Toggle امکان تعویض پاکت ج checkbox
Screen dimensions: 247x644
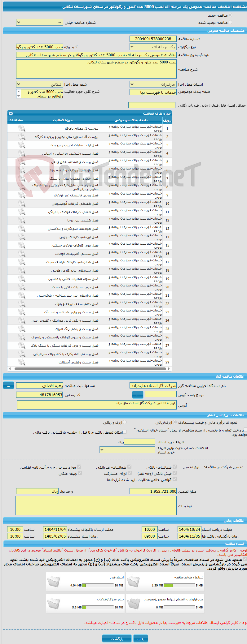pos(125,432)
